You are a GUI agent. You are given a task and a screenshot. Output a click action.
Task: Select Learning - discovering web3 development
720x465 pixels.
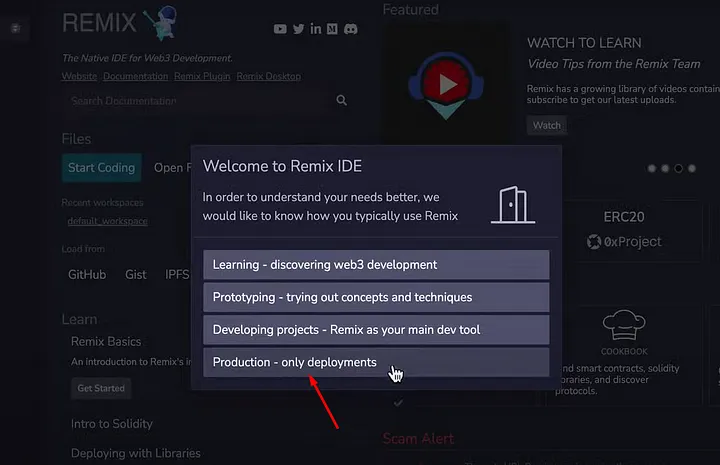click(x=376, y=265)
